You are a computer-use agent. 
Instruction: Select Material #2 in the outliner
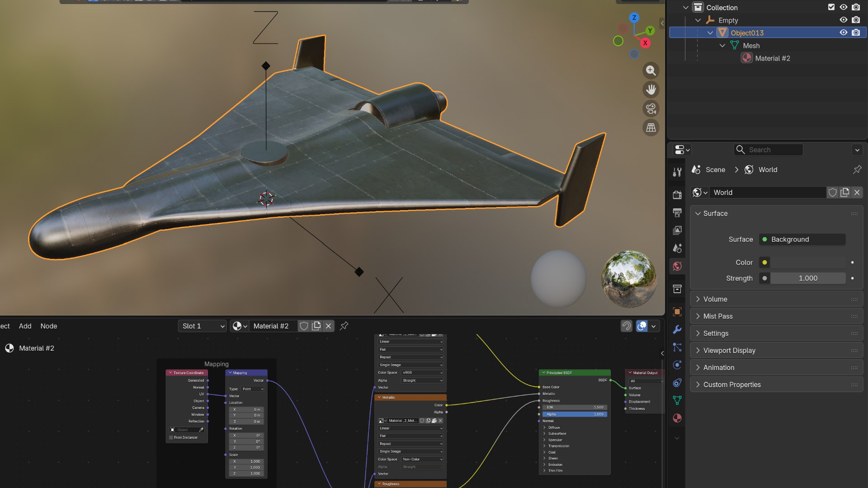[773, 58]
